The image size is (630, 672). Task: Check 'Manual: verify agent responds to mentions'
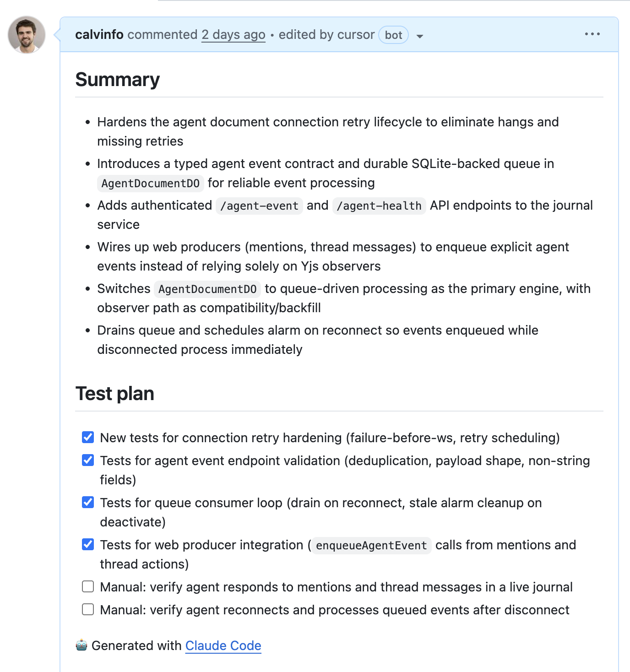pos(88,586)
